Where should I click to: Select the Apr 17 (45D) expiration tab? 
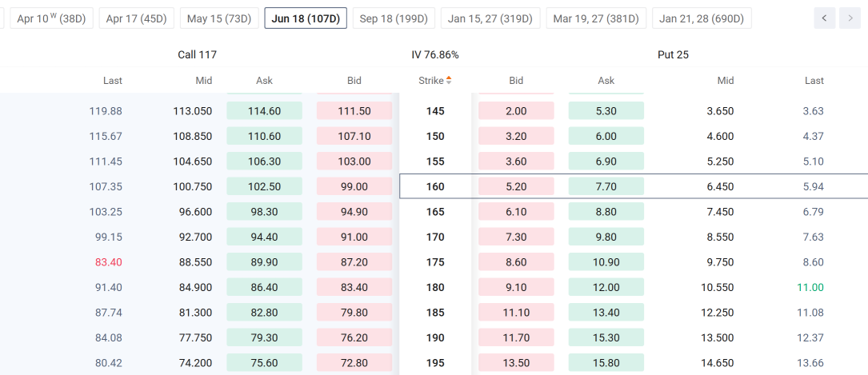[x=136, y=18]
